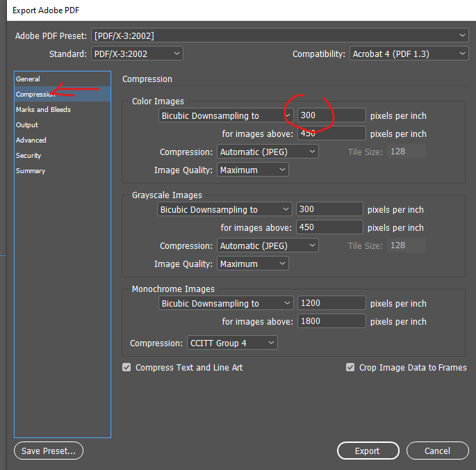
Task: Open Monochrome CCITT Group 4 compression dropdown
Action: [x=232, y=343]
